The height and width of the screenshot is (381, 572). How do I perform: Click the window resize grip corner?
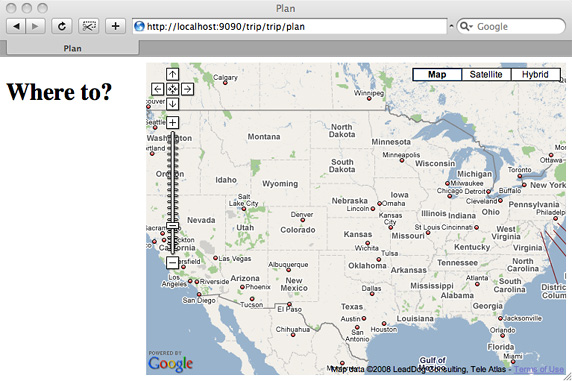click(x=568, y=377)
